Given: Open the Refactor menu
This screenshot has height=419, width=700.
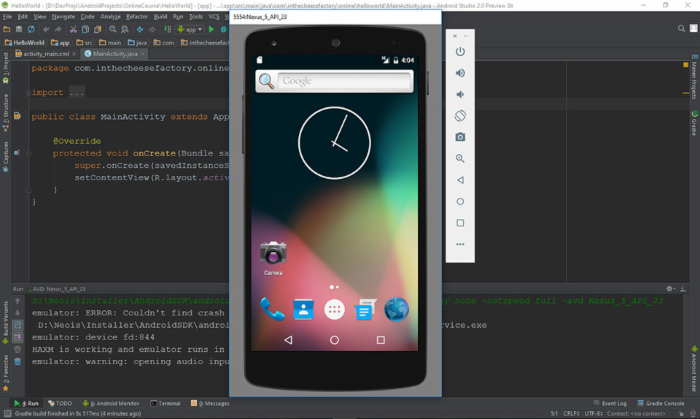Looking at the screenshot, I should click(x=136, y=17).
